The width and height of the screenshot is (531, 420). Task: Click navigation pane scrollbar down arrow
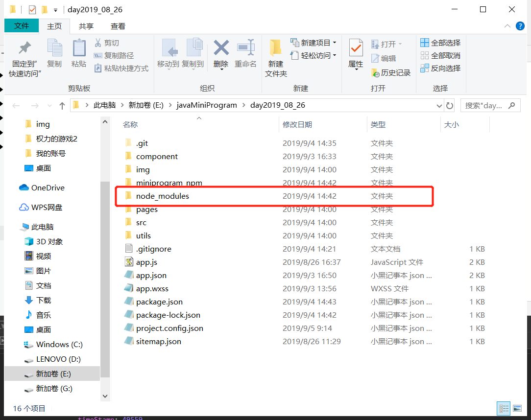pos(105,397)
